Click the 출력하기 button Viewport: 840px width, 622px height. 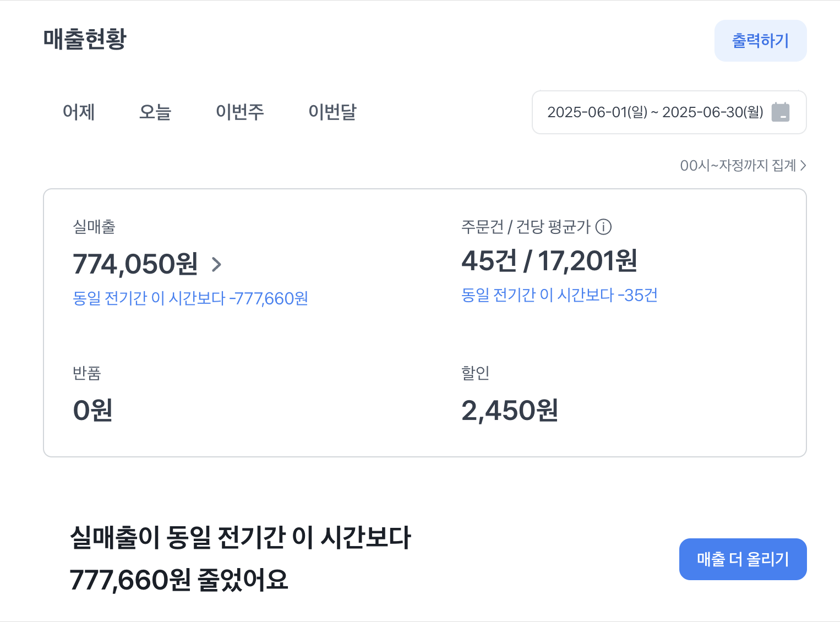tap(760, 40)
